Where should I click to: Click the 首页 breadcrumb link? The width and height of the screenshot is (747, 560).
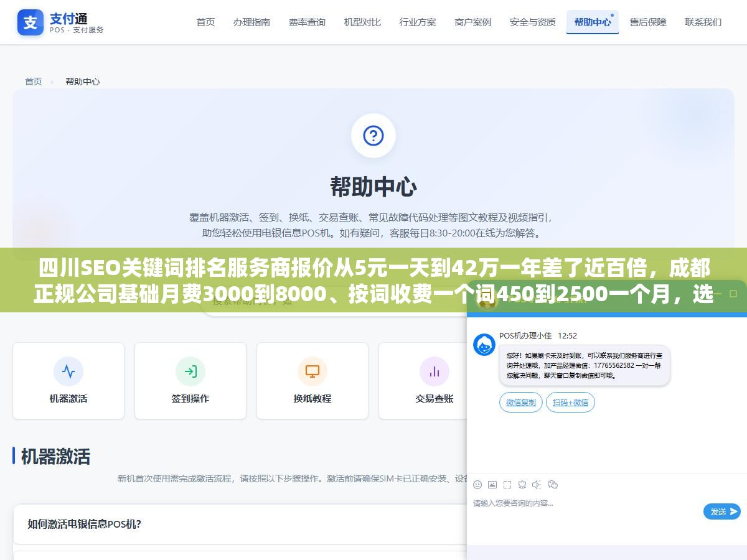coord(34,82)
